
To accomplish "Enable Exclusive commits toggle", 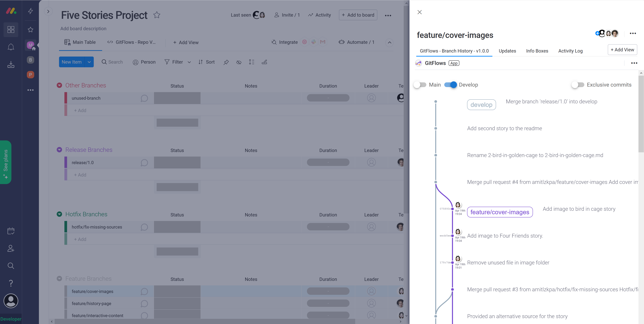I will click(578, 85).
